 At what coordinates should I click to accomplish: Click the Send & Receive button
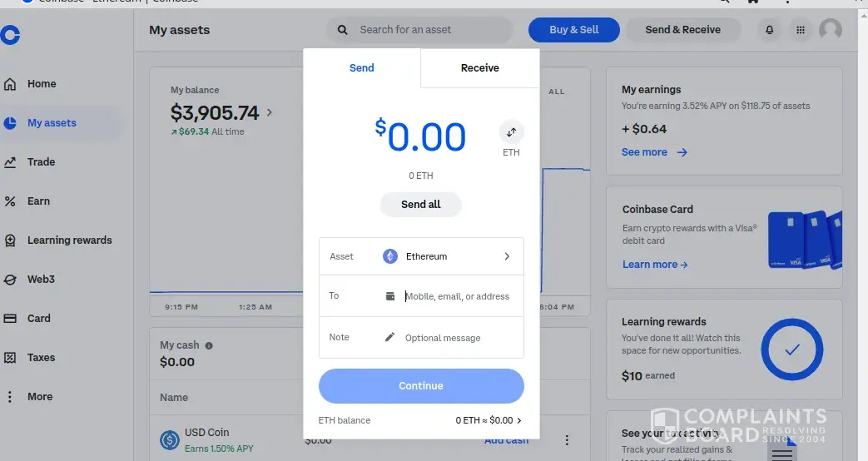682,30
